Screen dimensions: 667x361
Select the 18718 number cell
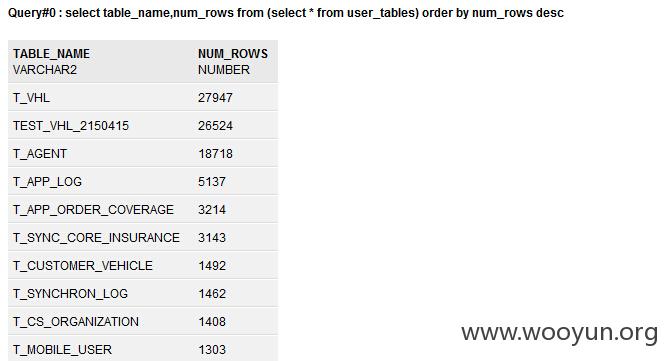click(215, 154)
